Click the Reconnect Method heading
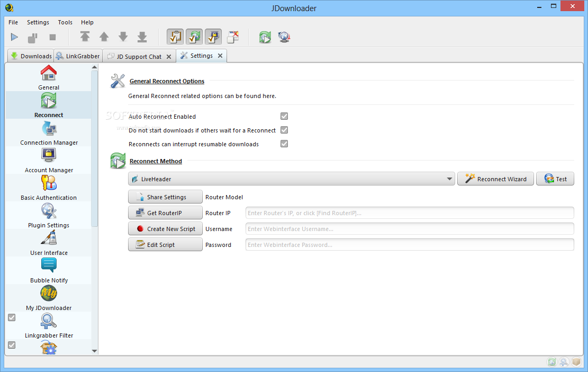 pos(156,161)
